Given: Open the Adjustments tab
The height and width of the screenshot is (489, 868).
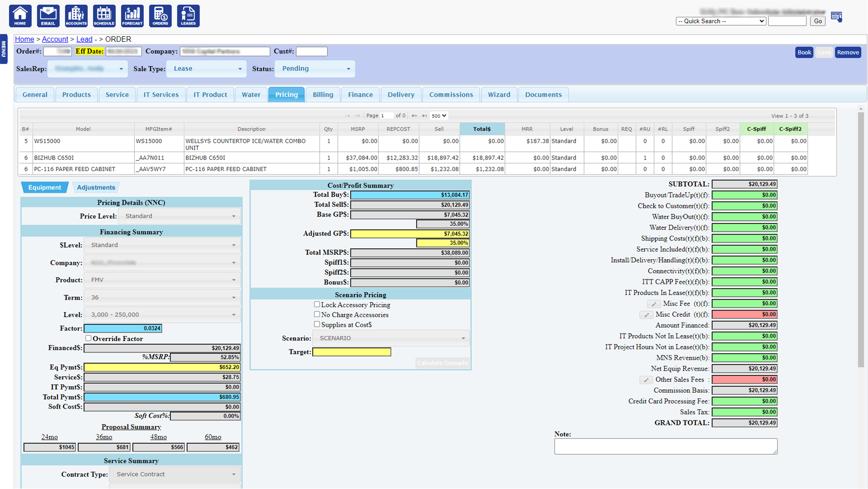Looking at the screenshot, I should [96, 187].
